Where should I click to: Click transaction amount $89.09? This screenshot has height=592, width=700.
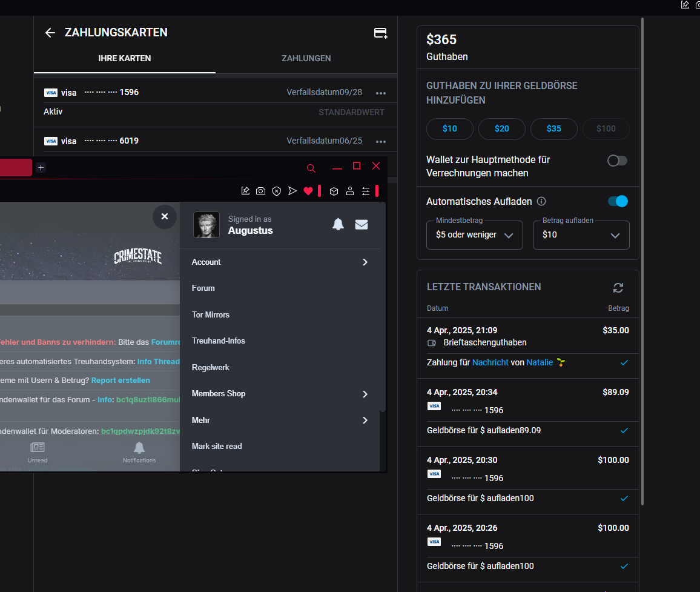(616, 392)
